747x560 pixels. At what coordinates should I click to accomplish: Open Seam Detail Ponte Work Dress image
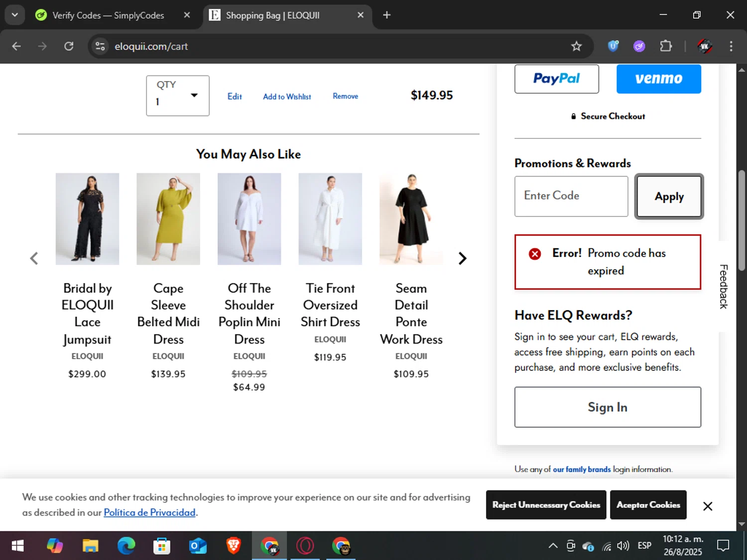tap(411, 219)
